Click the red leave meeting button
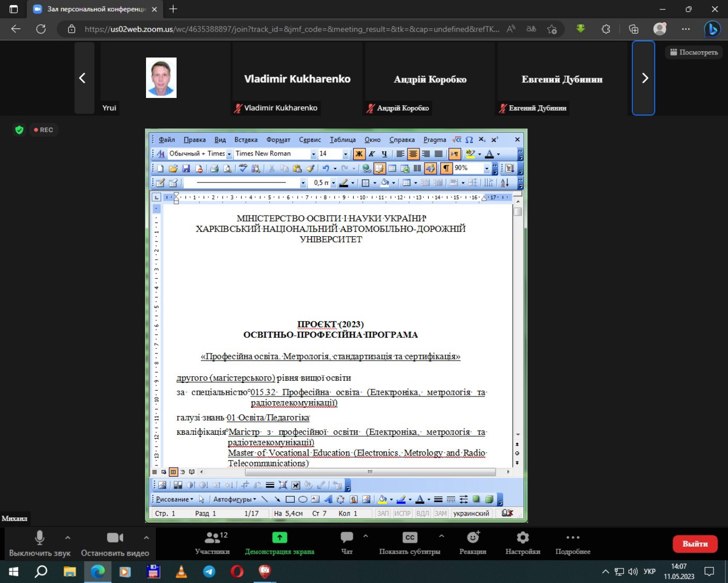The image size is (728, 583). 694,544
